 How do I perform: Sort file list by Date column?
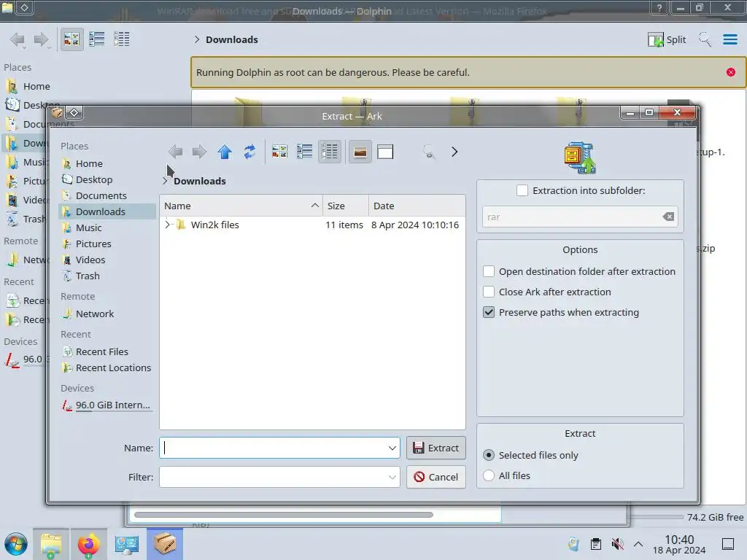(x=417, y=206)
